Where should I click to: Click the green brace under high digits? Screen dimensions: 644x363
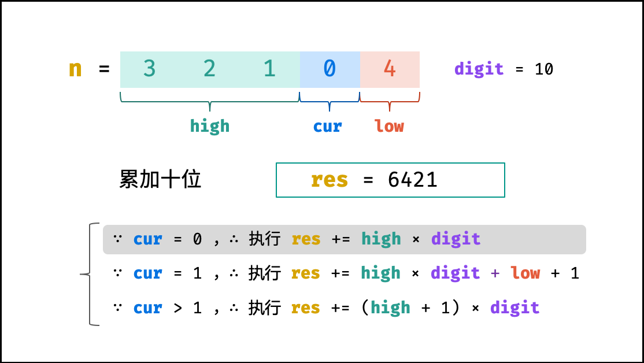click(209, 101)
